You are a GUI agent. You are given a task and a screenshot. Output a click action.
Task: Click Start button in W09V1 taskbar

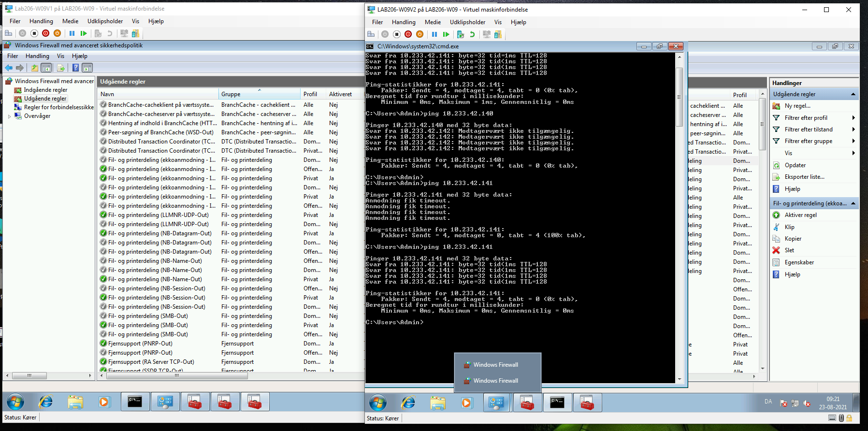pos(16,402)
